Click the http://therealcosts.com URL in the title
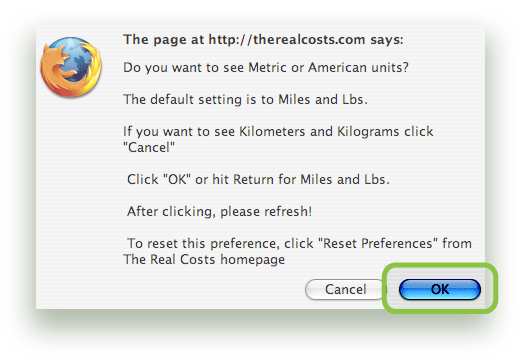 [x=287, y=40]
